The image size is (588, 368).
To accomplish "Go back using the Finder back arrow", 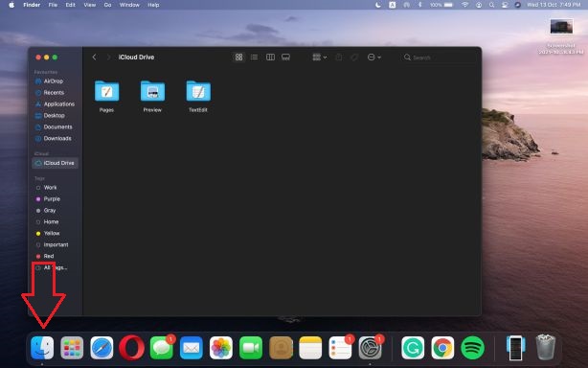I will [x=94, y=57].
